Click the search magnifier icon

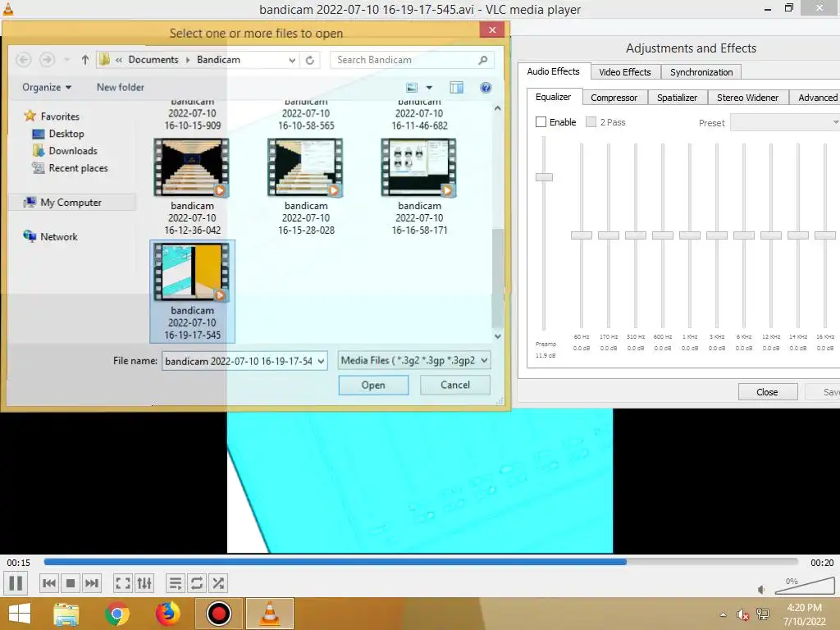482,60
